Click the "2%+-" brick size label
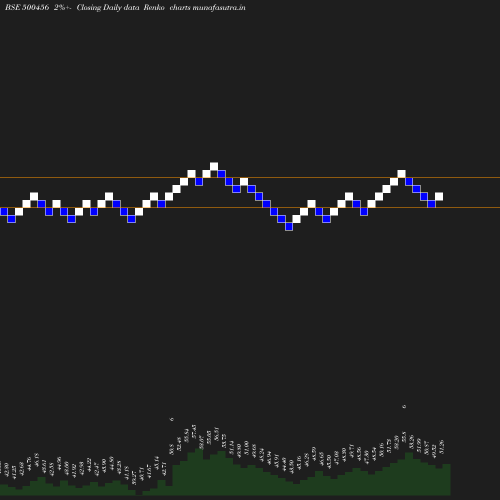The image size is (500, 500). click(x=63, y=7)
